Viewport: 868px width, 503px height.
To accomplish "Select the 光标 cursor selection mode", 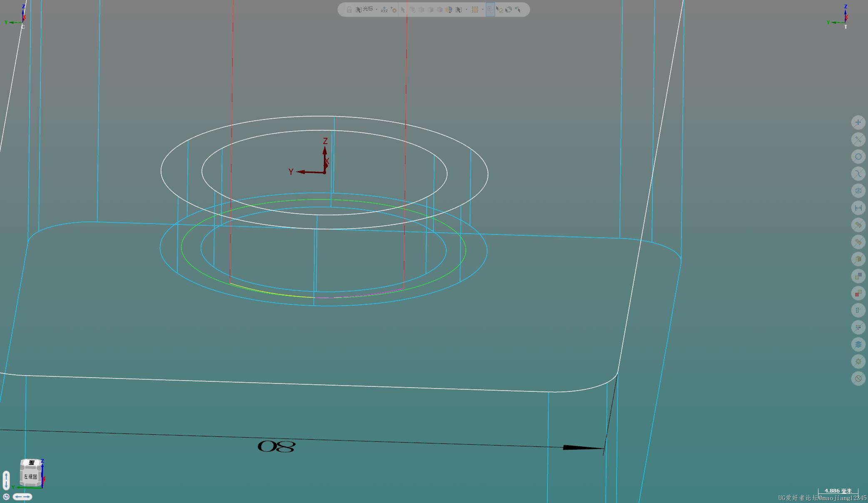I will click(364, 9).
